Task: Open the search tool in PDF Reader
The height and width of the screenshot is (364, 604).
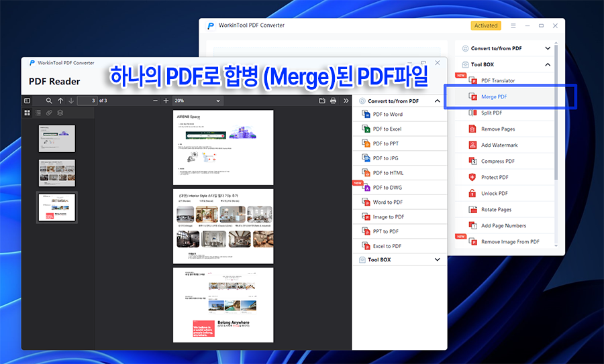Action: (49, 101)
